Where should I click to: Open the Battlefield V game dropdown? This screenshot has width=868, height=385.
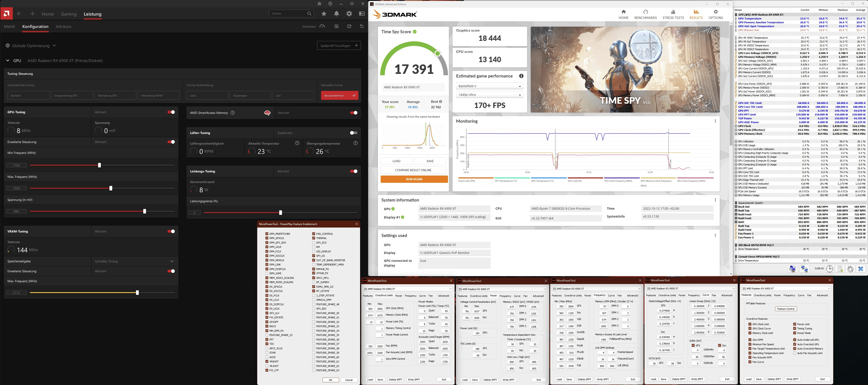(x=489, y=86)
